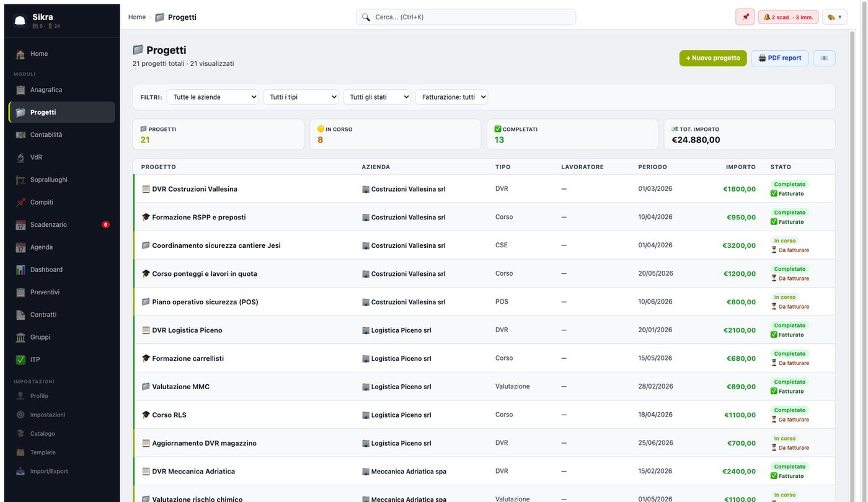
Task: Open 'Fatturazione: tutti' dropdown
Action: 451,97
